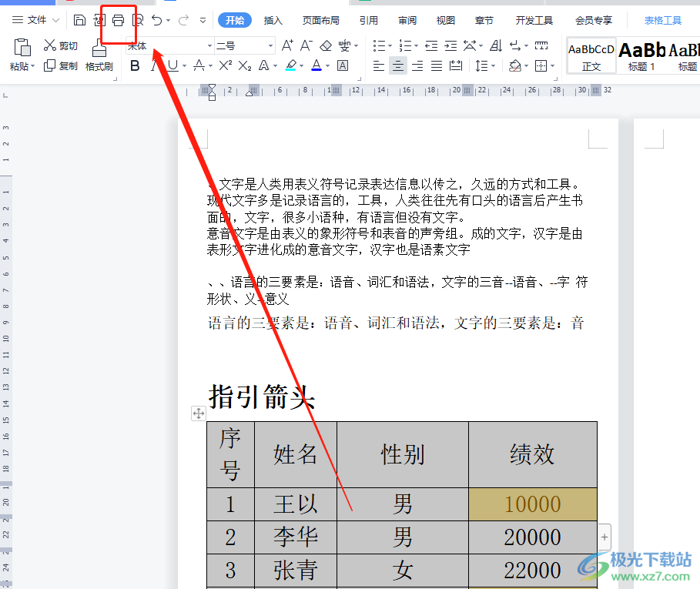Open the undo history dropdown arrow
700x589 pixels.
pos(169,21)
